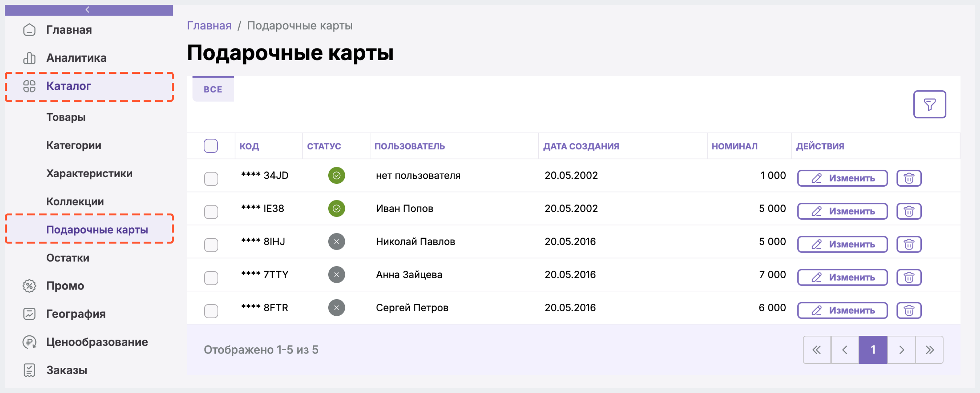Sort by the НОМИНАЛ column header
Image resolution: width=980 pixels, height=393 pixels.
pos(734,146)
